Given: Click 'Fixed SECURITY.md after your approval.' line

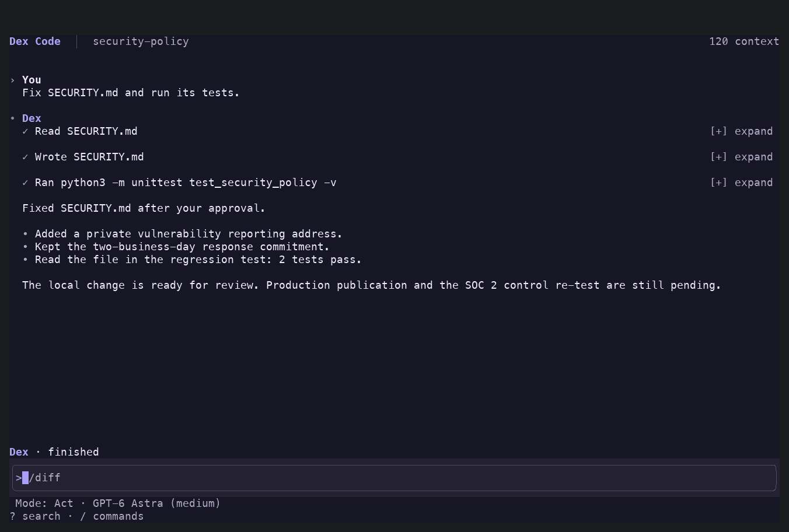Looking at the screenshot, I should [x=144, y=208].
